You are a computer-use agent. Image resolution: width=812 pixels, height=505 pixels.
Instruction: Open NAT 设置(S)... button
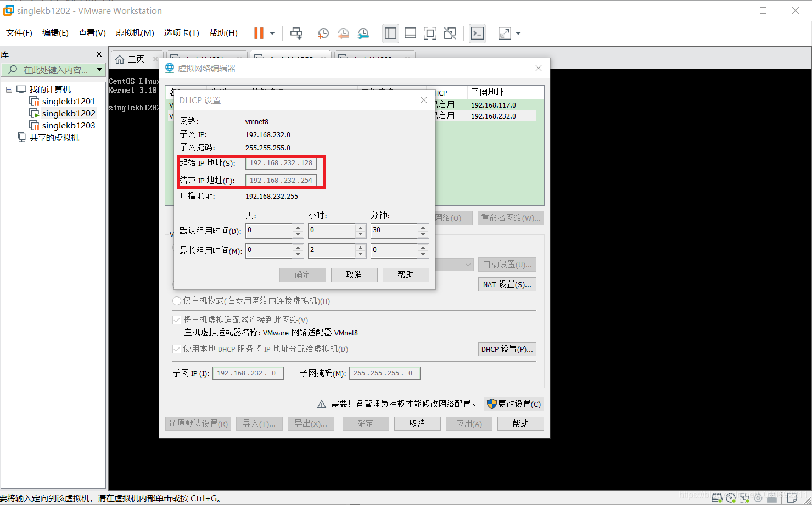tap(507, 284)
